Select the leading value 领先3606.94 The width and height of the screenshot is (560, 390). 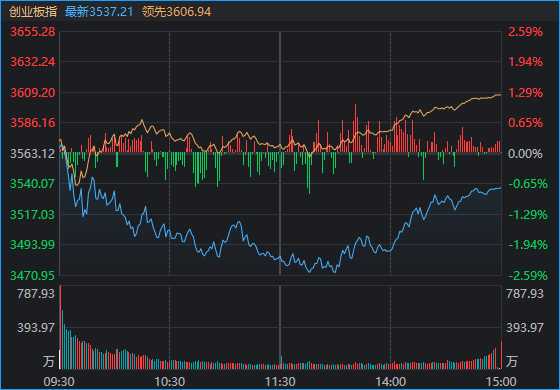tap(176, 12)
